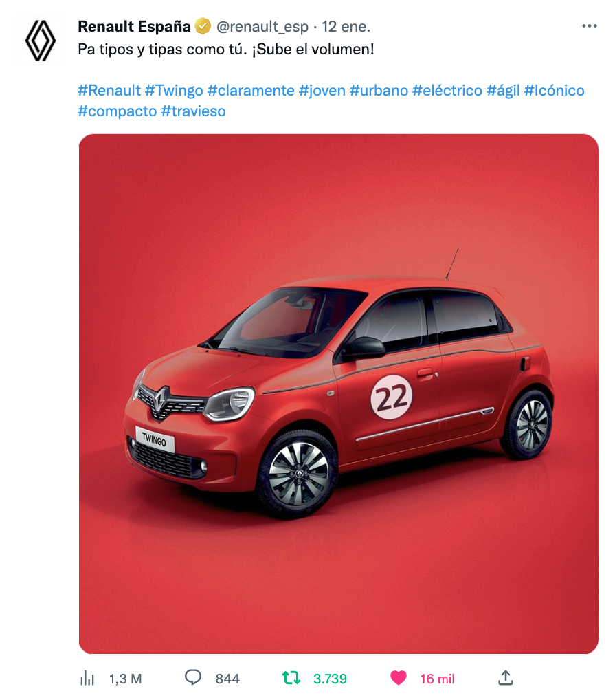Click the 16 mil likes count
This screenshot has width=615, height=700.
click(437, 679)
